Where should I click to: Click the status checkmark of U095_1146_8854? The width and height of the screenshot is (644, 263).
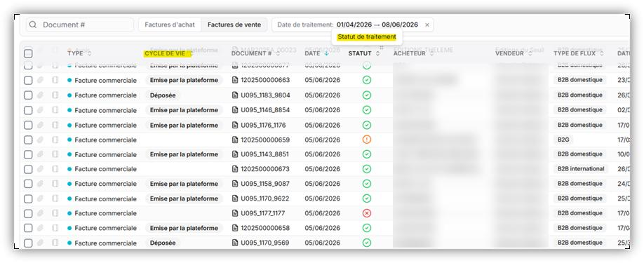tap(367, 110)
